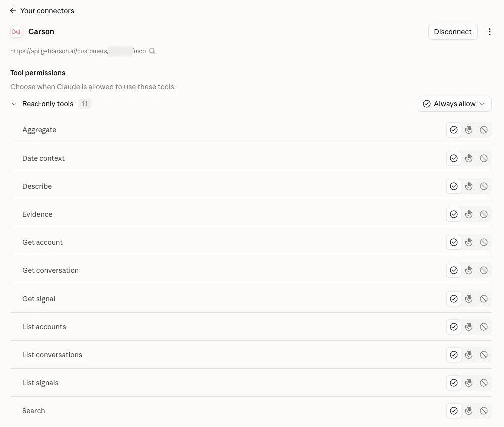Set Search to always allow
Viewport: 504px width, 427px height.
(453, 411)
